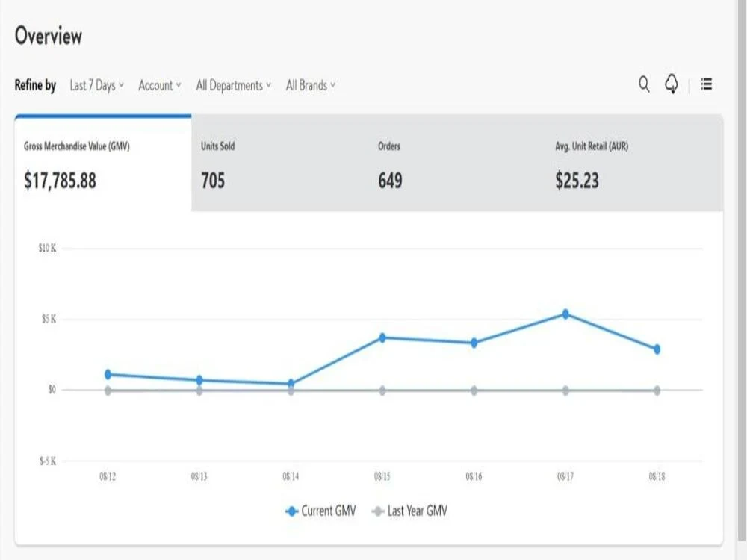Select the Gross Merchandise Value tab
This screenshot has width=747, height=560.
[x=103, y=164]
